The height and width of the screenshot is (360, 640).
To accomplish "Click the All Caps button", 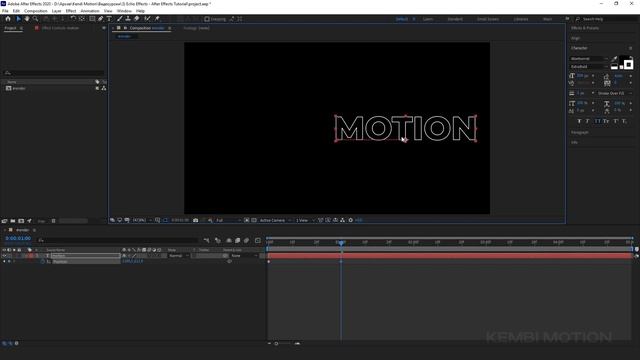I will 597,121.
